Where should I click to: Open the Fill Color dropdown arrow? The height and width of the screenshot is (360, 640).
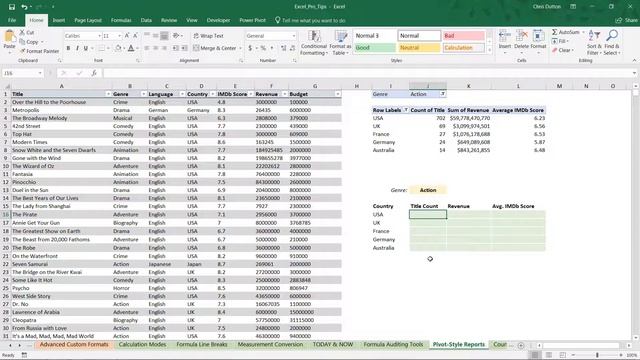(124, 49)
